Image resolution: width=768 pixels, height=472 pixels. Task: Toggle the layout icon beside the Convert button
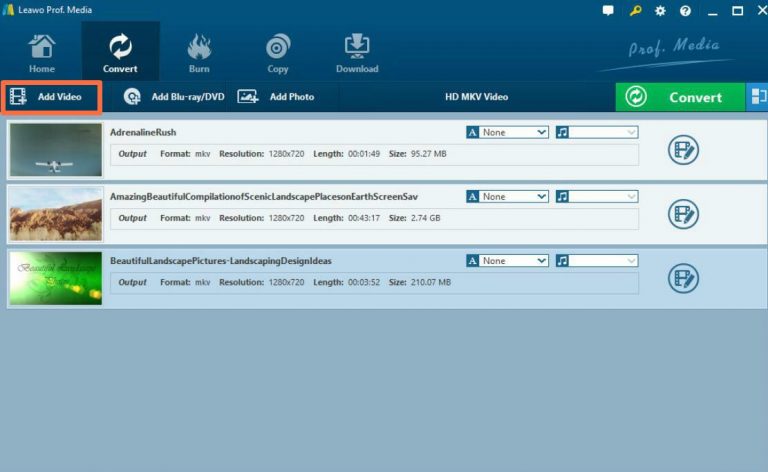coord(757,97)
